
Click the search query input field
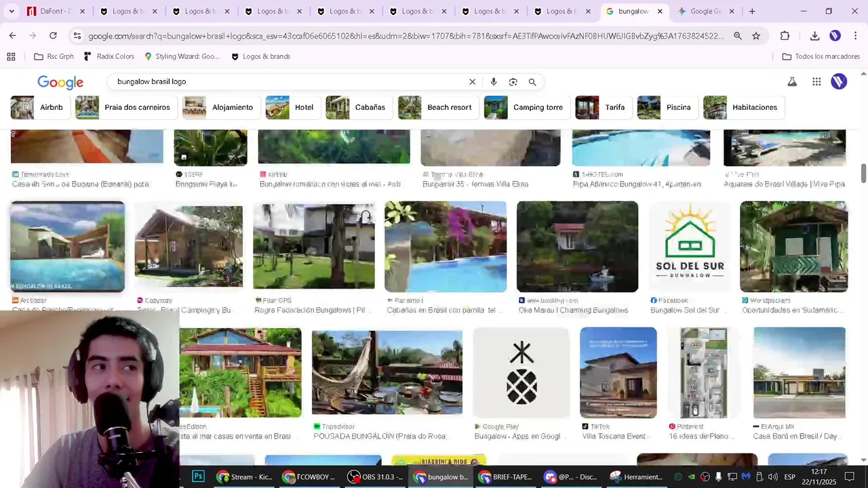(x=288, y=82)
